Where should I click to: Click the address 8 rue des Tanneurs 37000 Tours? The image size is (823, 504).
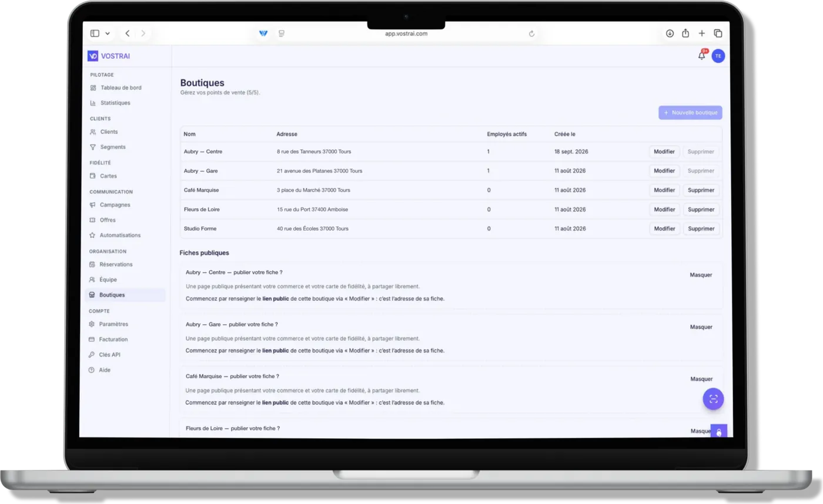point(313,152)
